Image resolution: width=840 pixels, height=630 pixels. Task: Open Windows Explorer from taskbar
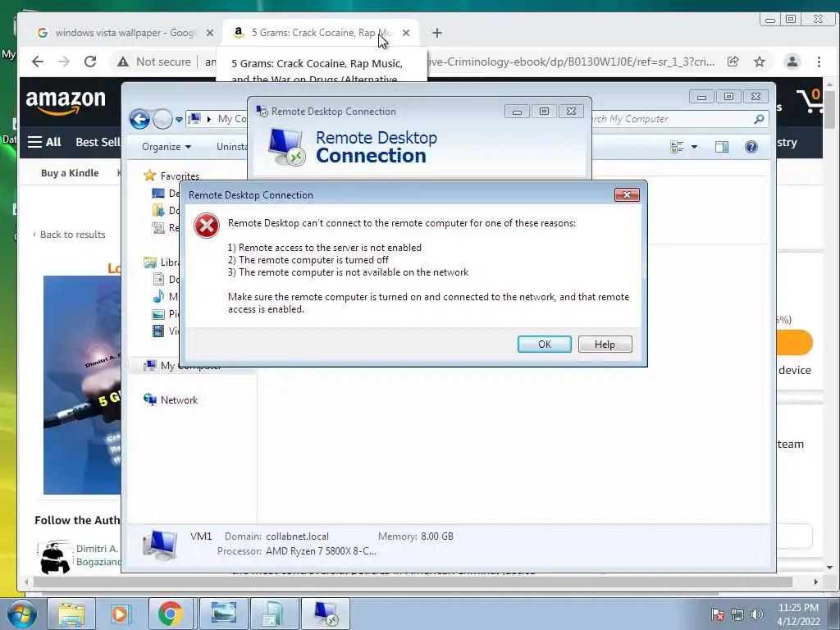click(x=71, y=614)
